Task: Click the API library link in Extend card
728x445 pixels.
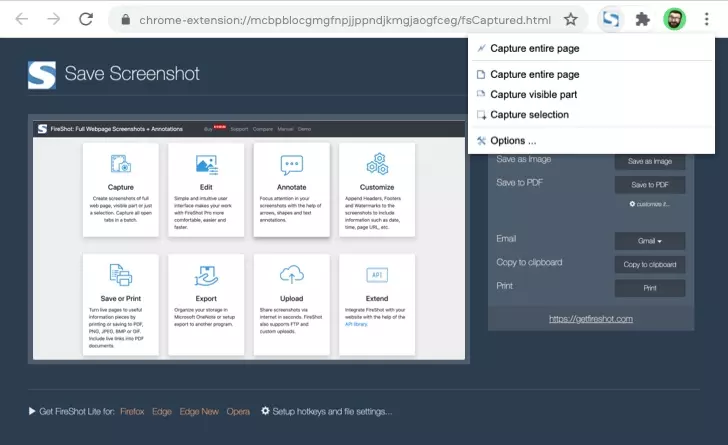Action: click(x=356, y=324)
